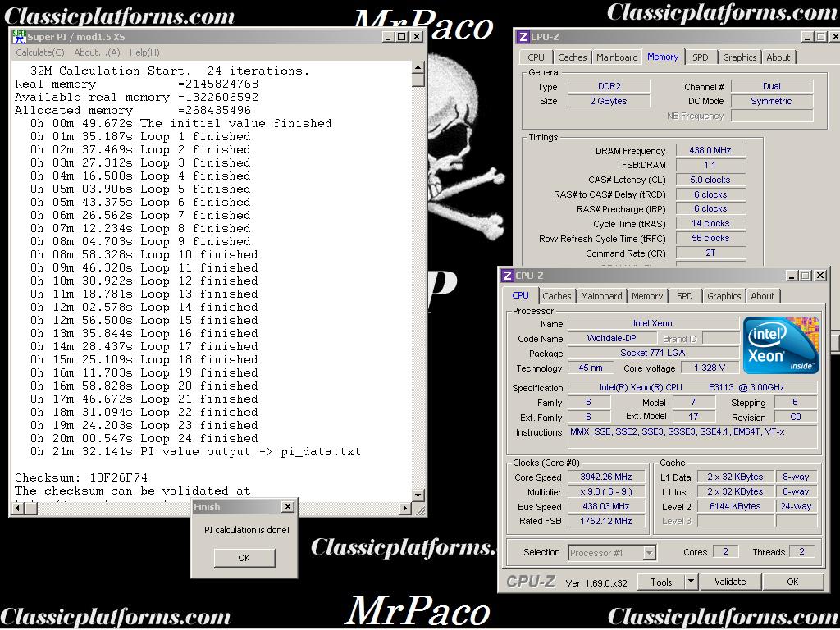This screenshot has height=630, width=840.
Task: Click Super PI vertical scrollbar down arrow
Action: [418, 495]
